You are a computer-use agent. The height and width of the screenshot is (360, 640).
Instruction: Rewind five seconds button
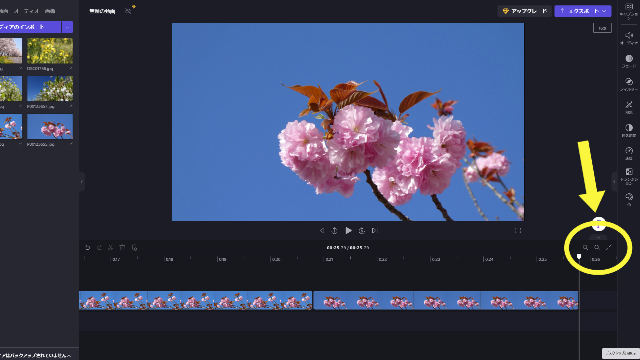(334, 231)
